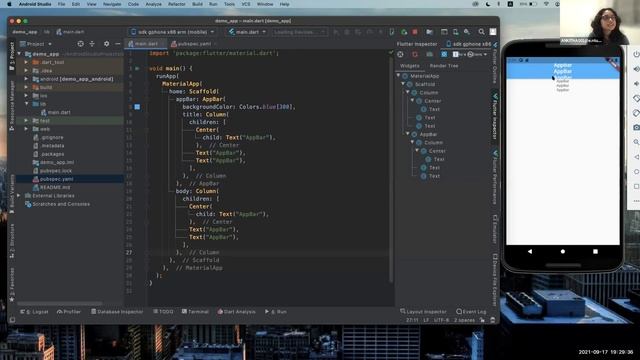
Task: Click the toolbar icon right of the stop button
Action: click(x=429, y=32)
